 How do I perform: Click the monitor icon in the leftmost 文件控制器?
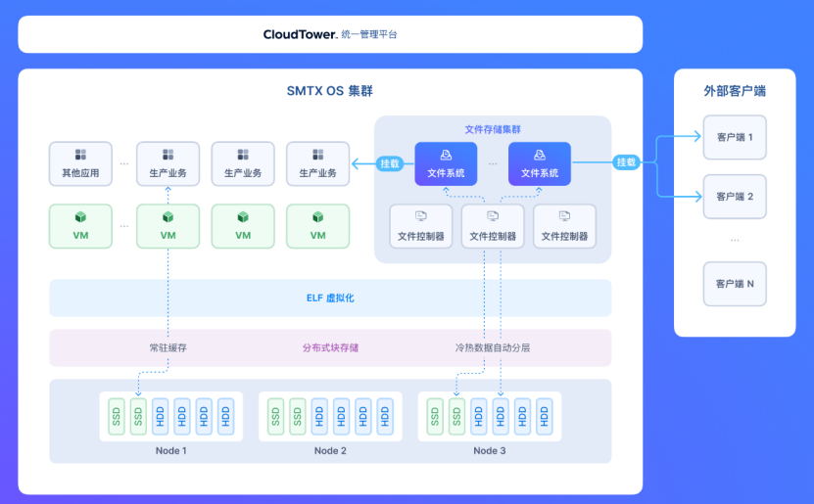coord(421,216)
